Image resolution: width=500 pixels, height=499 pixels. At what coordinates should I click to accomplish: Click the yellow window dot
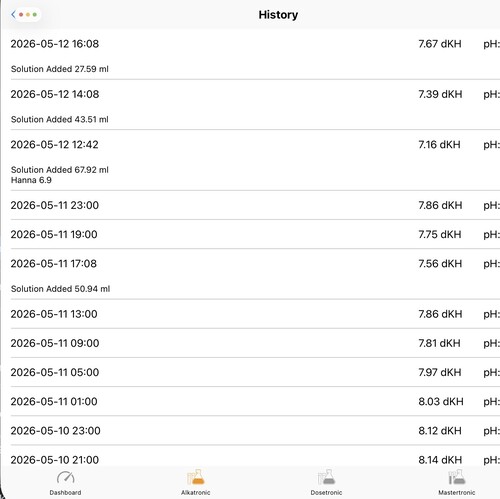point(28,15)
